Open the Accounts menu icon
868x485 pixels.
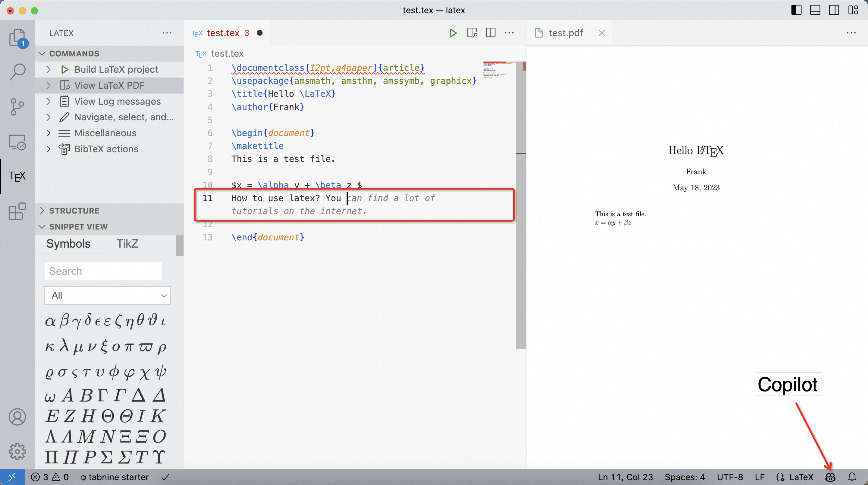pyautogui.click(x=17, y=417)
